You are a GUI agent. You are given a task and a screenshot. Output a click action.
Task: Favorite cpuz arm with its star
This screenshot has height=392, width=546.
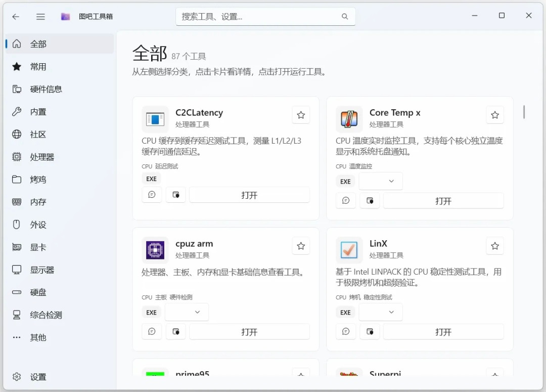coord(301,246)
